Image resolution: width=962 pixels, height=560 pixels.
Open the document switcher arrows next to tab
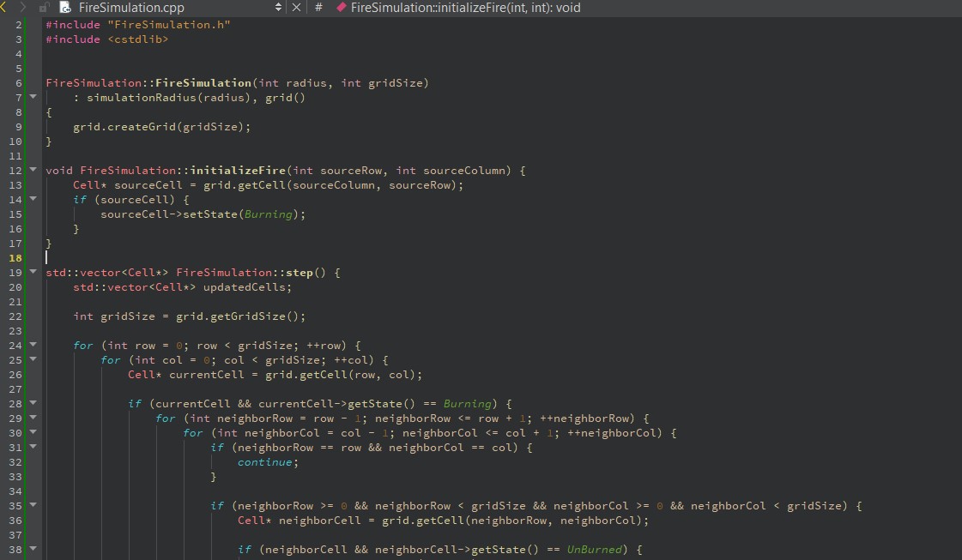(276, 7)
